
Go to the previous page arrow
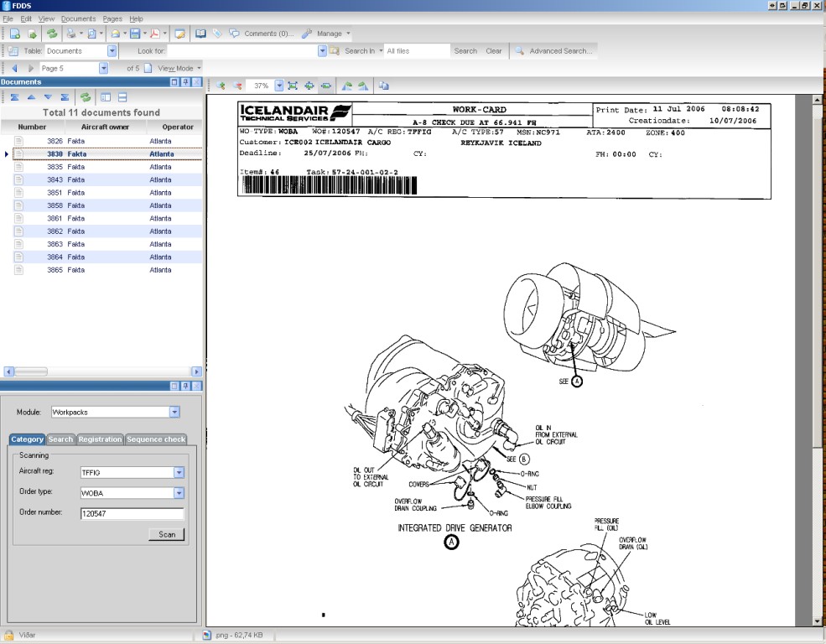[14, 68]
